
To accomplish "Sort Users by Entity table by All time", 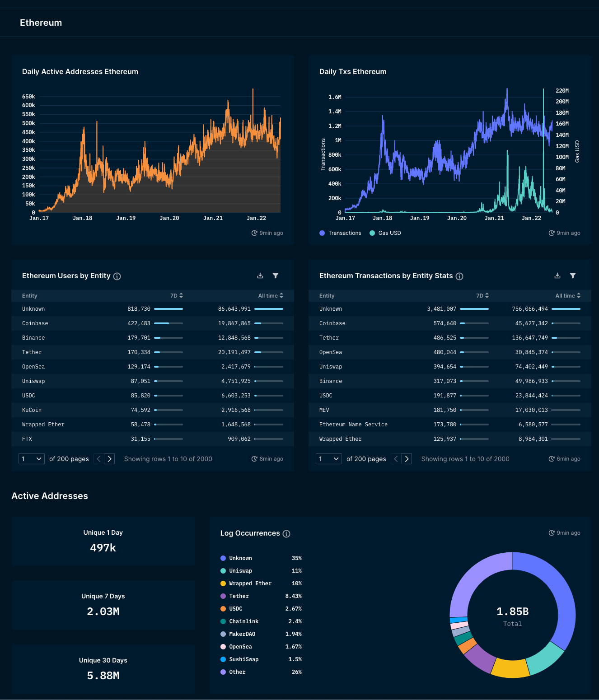I will [x=271, y=296].
